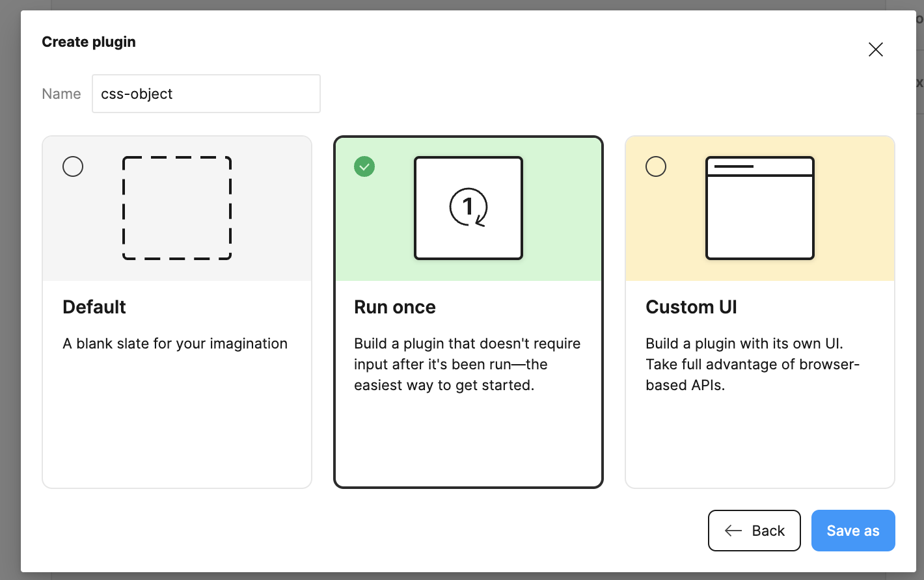924x580 pixels.
Task: Click the Run once circular arrow icon
Action: point(469,207)
